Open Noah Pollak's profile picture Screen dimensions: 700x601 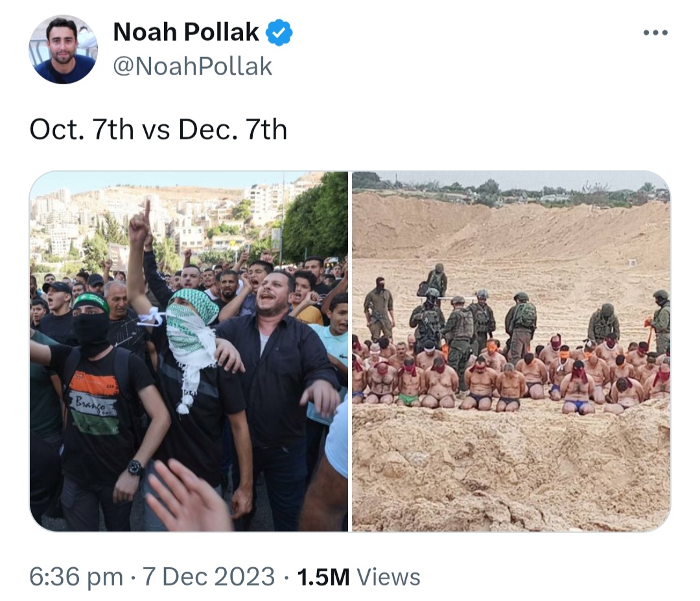(64, 49)
